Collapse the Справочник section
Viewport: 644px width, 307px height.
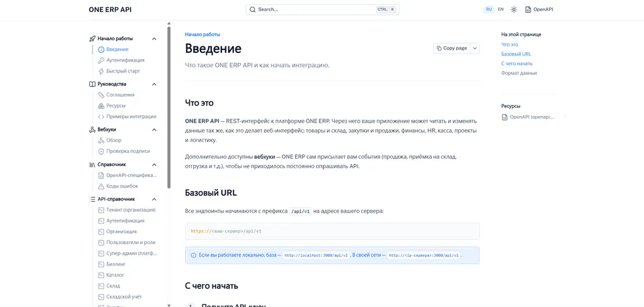pyautogui.click(x=154, y=165)
